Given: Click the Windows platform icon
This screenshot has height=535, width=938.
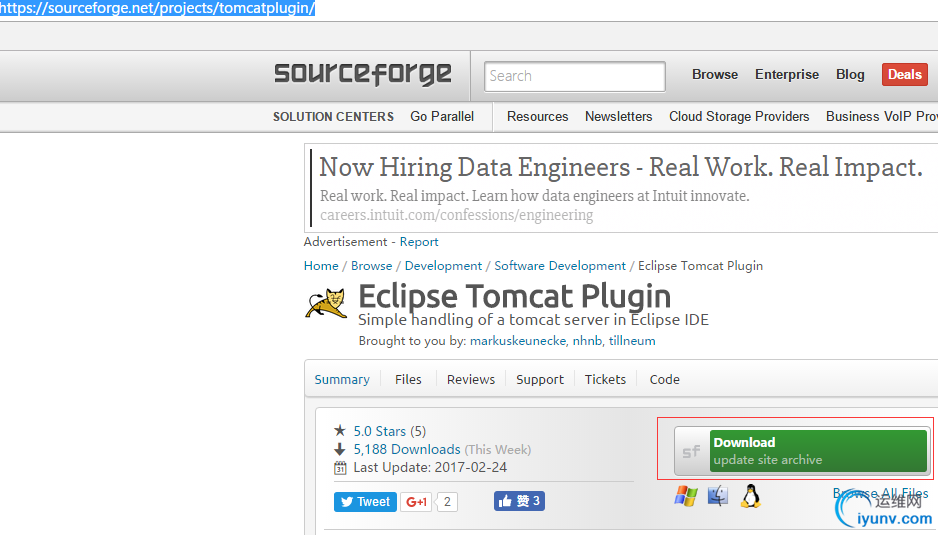Looking at the screenshot, I should pyautogui.click(x=686, y=496).
